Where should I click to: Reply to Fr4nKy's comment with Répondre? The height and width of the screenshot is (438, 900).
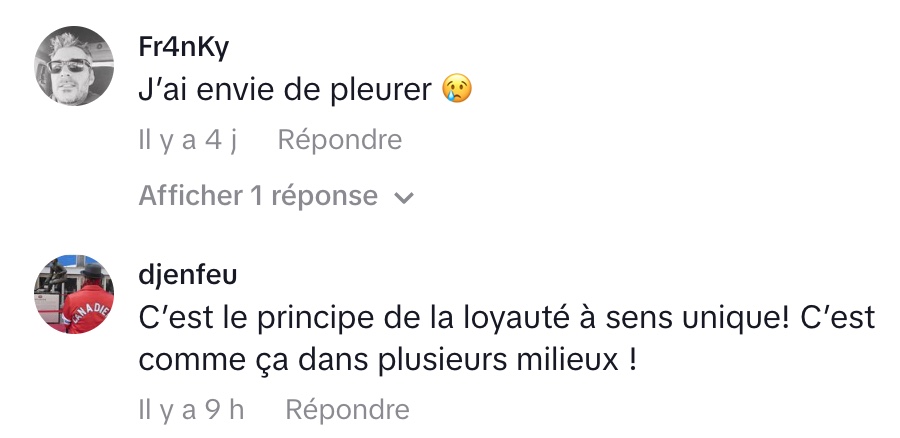pyautogui.click(x=339, y=140)
